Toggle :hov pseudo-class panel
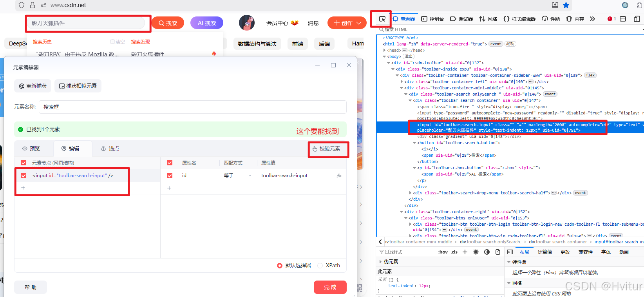This screenshot has width=644, height=297. click(443, 252)
